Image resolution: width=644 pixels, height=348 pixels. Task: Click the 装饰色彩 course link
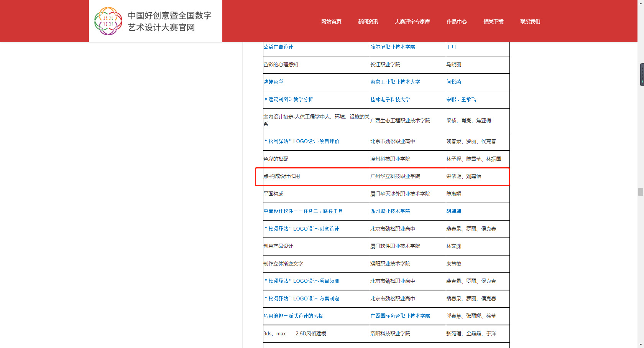point(273,82)
